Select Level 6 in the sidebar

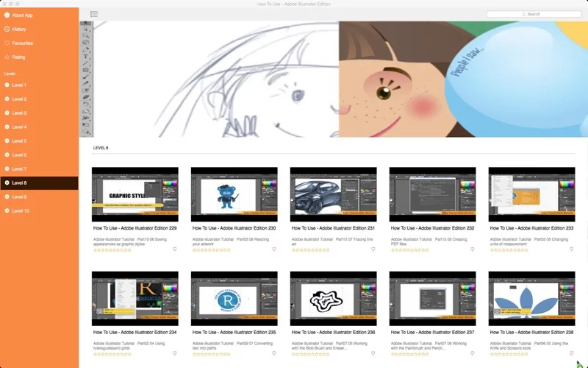tap(40, 155)
